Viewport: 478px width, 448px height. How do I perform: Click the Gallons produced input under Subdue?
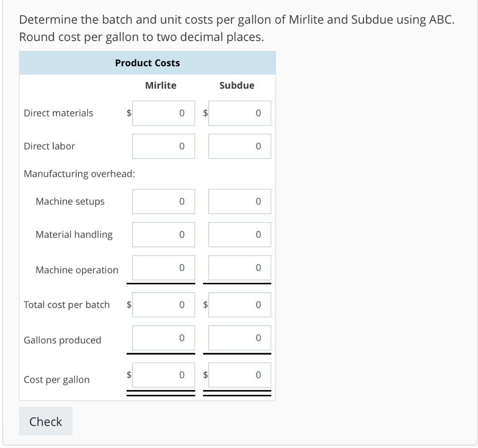[x=239, y=337]
